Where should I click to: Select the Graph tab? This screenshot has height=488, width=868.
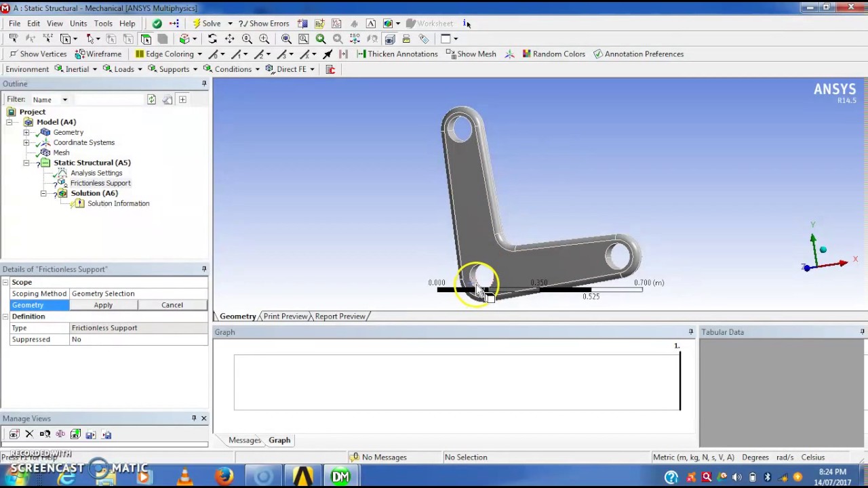[279, 441]
